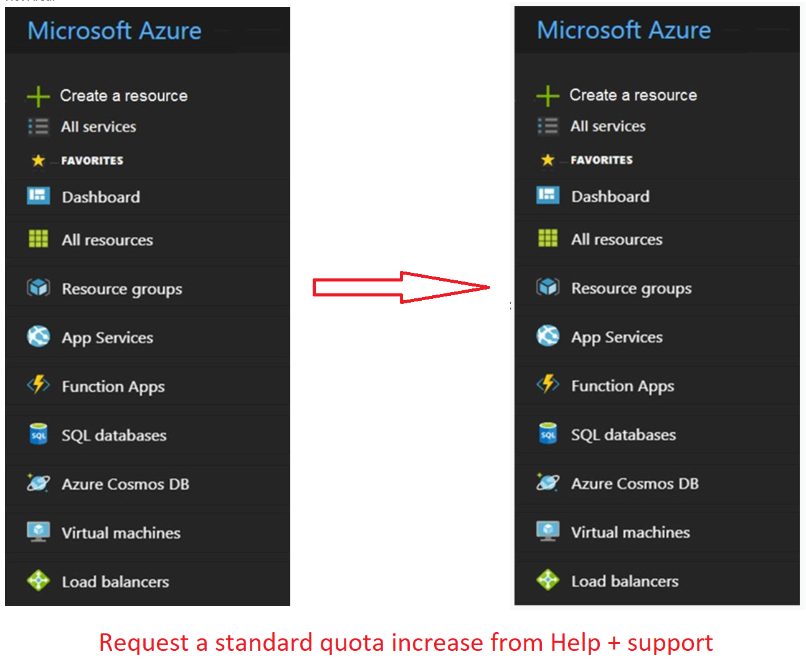
Task: Expand the FAVORITES section
Action: click(x=92, y=159)
